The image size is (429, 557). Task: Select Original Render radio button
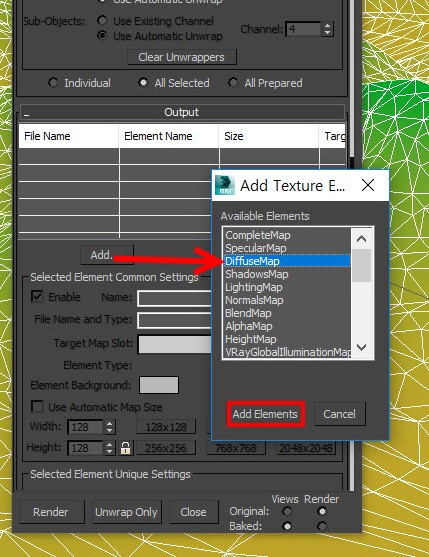[x=322, y=512]
